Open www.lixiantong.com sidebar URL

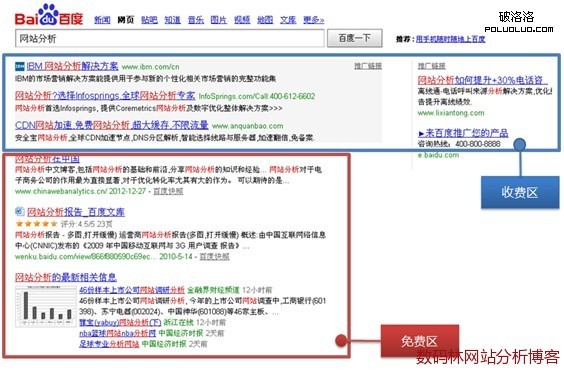[451, 113]
